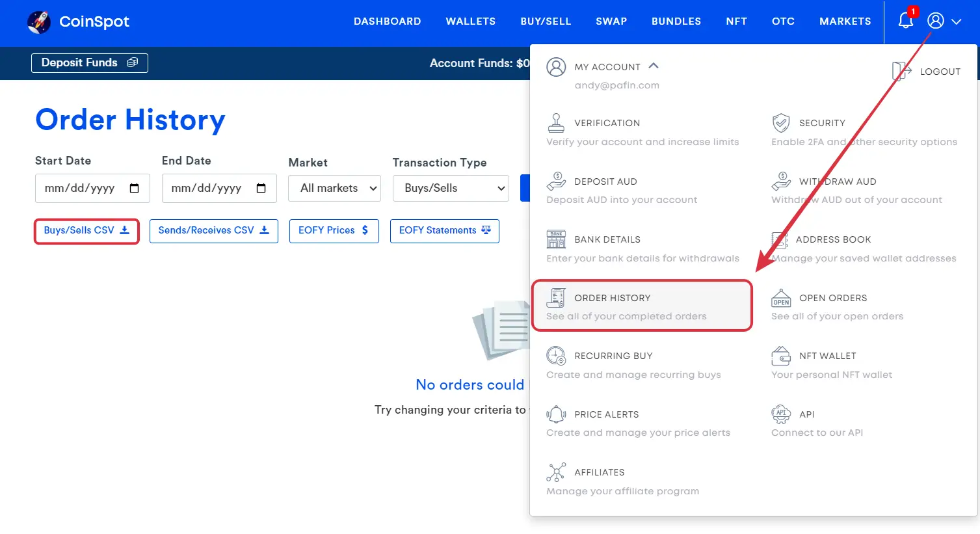
Task: Click the Security shield icon
Action: pos(781,123)
